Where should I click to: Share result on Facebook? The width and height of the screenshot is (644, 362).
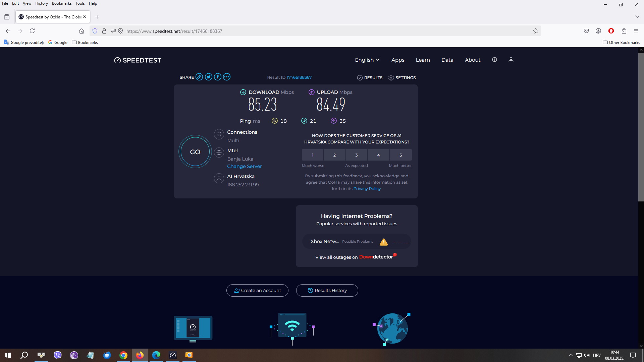pyautogui.click(x=218, y=77)
